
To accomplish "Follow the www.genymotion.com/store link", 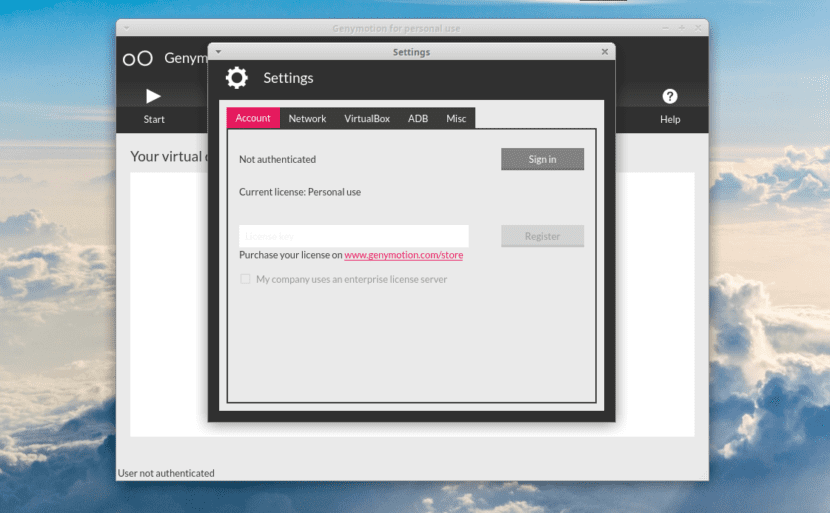I will pyautogui.click(x=403, y=256).
